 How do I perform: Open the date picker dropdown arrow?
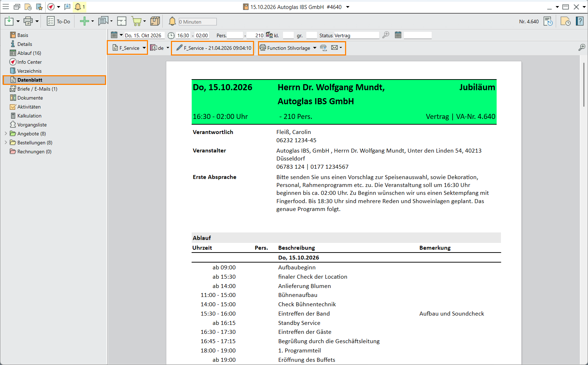coord(121,35)
